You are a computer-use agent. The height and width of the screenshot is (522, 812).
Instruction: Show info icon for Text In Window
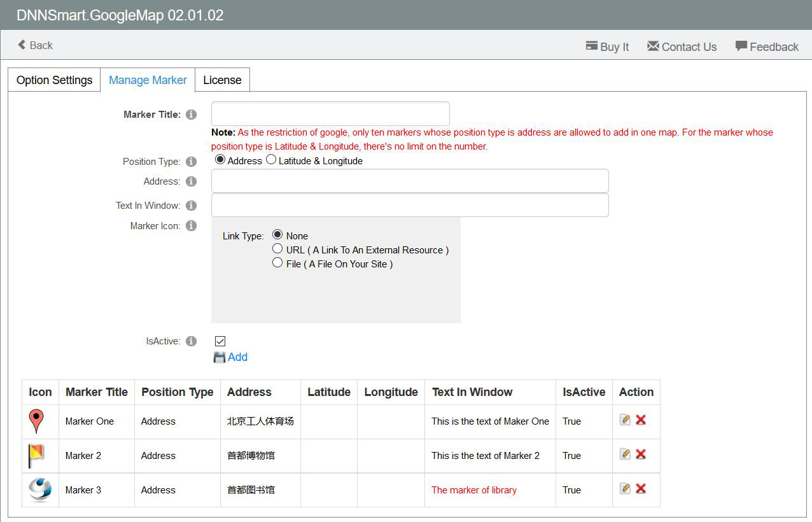[191, 206]
